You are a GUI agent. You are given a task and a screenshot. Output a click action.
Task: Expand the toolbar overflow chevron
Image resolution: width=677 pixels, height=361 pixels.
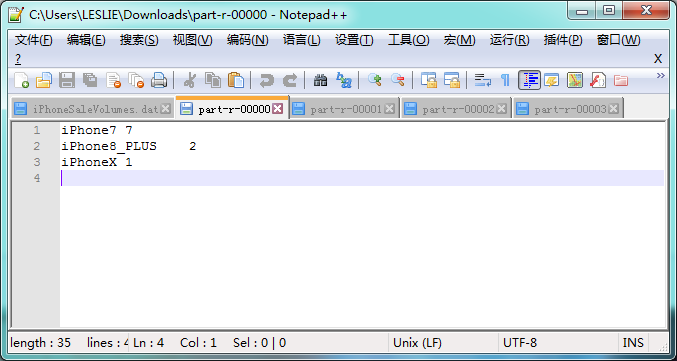pos(660,76)
